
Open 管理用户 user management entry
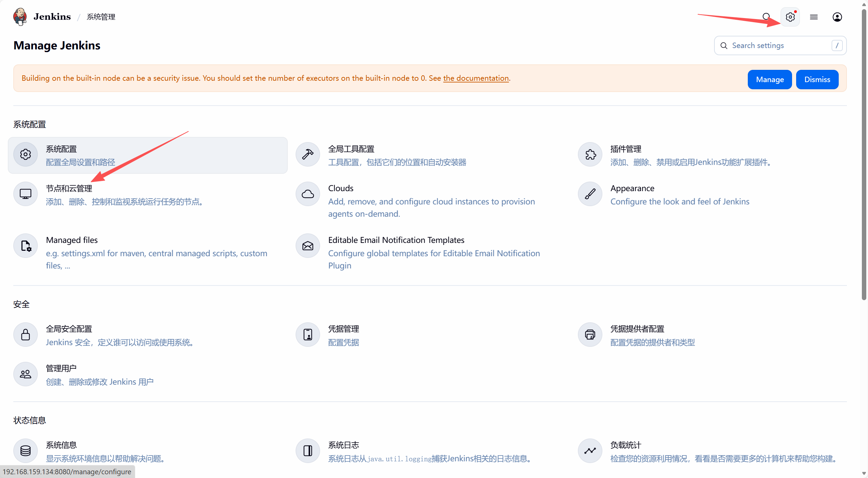61,368
